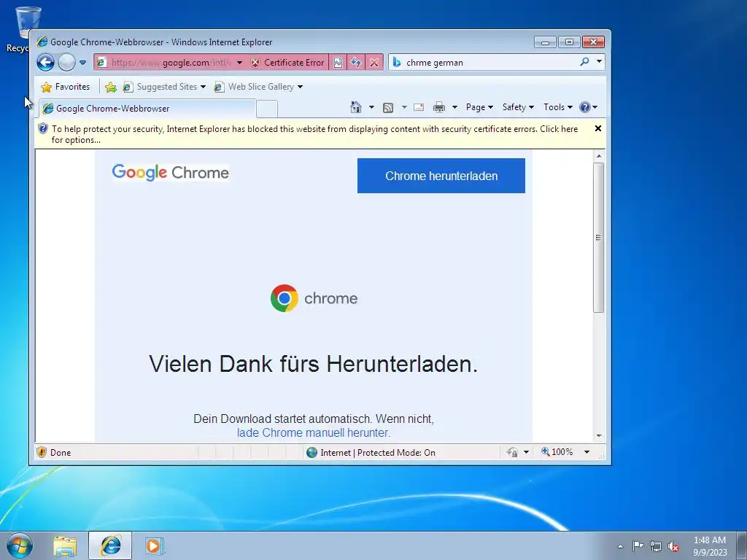
Task: Open the recent pages dropdown arrow
Action: (x=82, y=63)
